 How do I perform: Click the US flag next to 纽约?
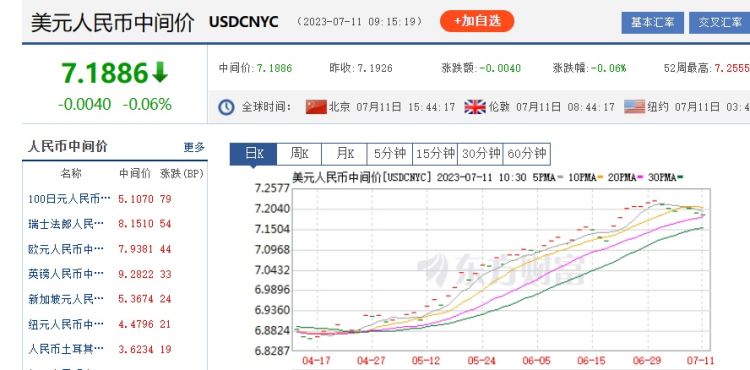pyautogui.click(x=634, y=107)
